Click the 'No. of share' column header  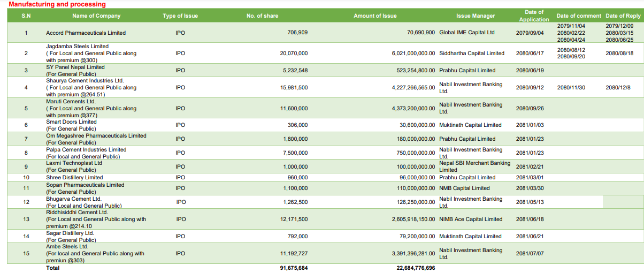(262, 16)
